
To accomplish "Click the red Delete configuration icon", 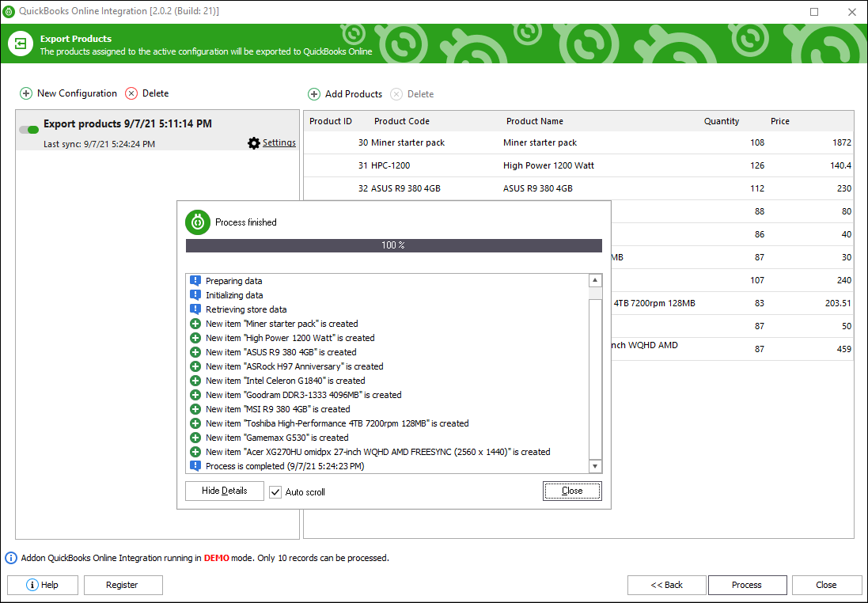I will (x=131, y=93).
